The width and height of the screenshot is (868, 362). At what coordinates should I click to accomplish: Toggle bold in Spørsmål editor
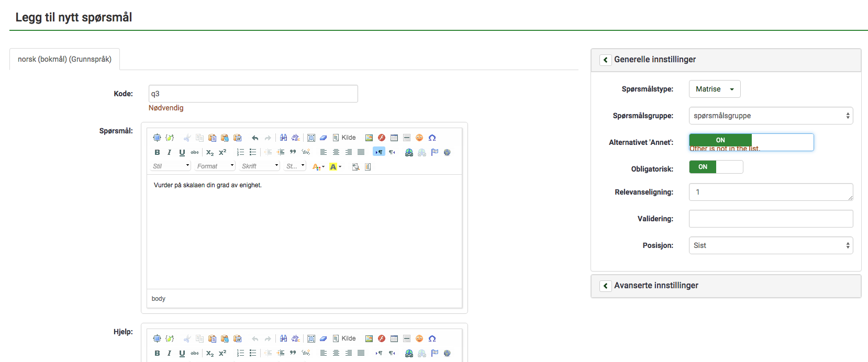click(x=157, y=152)
